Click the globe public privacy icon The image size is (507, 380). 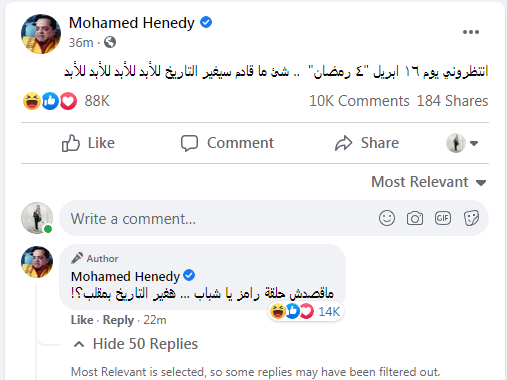click(110, 42)
